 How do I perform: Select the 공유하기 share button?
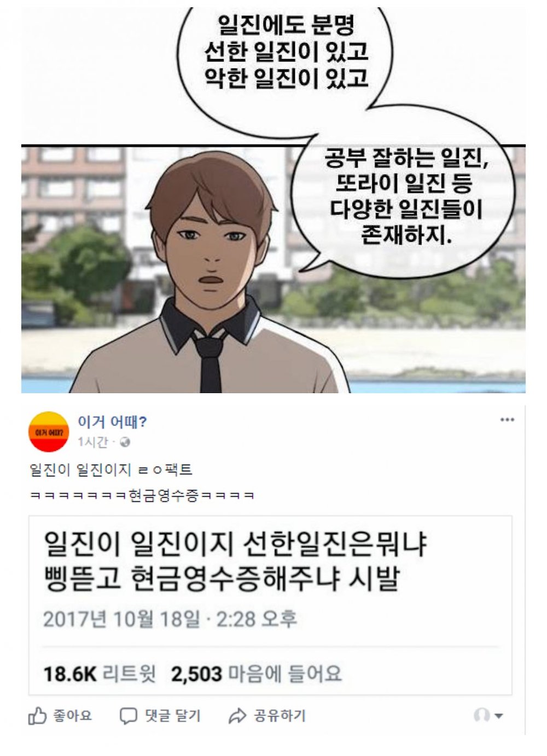(x=267, y=715)
